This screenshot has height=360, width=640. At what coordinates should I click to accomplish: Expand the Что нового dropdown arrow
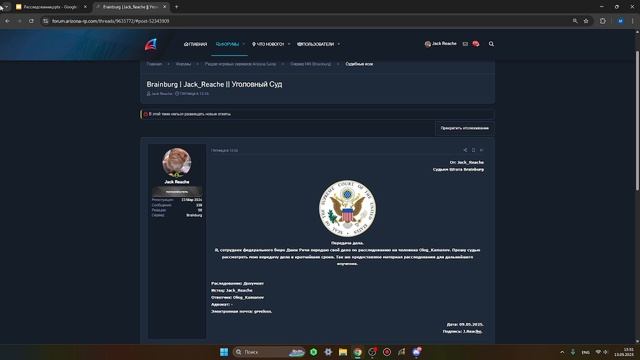(x=289, y=44)
